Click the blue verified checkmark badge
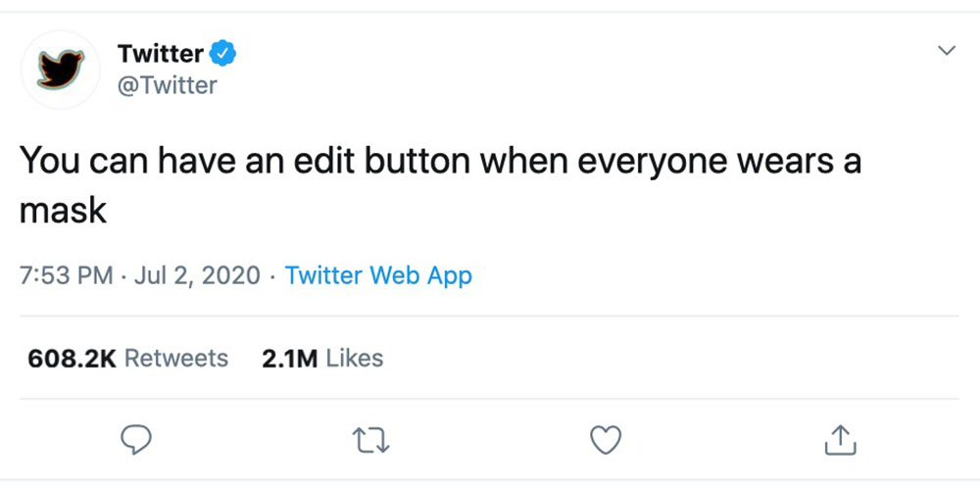Viewport: 980px width, 490px height. [x=223, y=53]
